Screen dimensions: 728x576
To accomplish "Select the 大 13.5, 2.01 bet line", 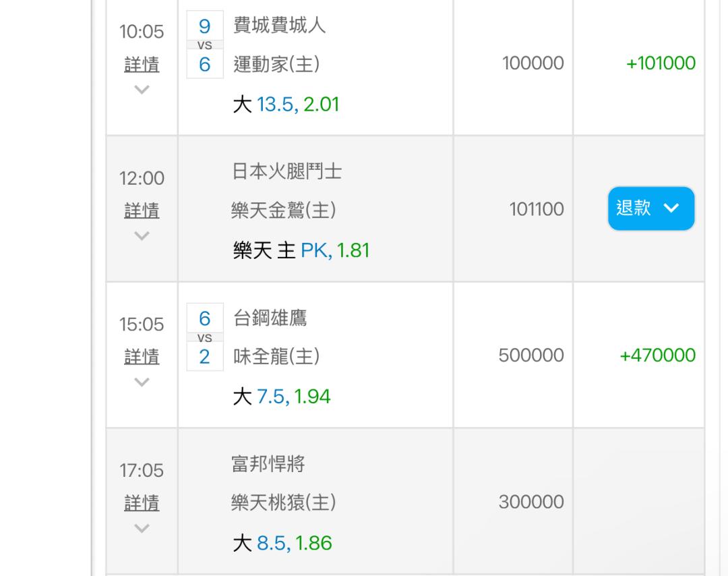I will [x=286, y=104].
